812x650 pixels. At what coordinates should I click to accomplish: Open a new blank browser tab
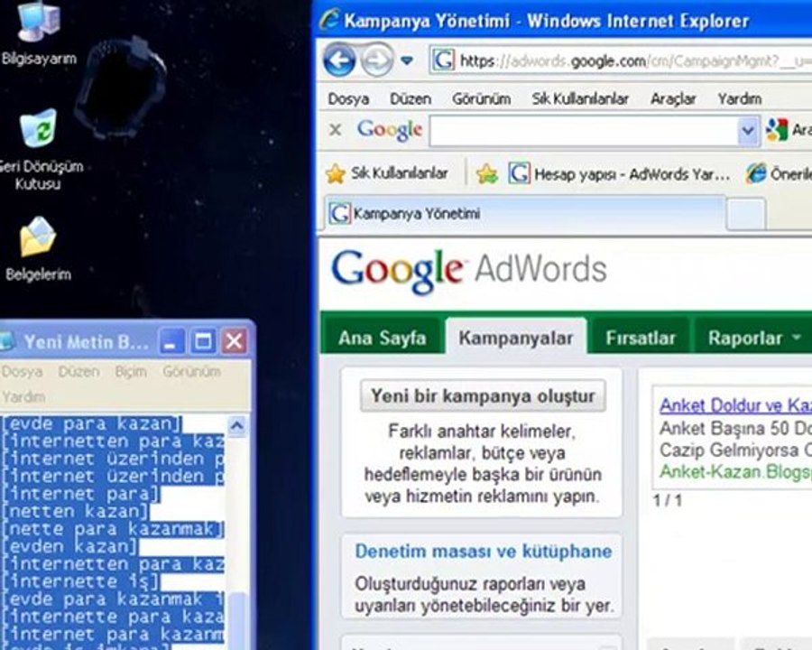[745, 214]
